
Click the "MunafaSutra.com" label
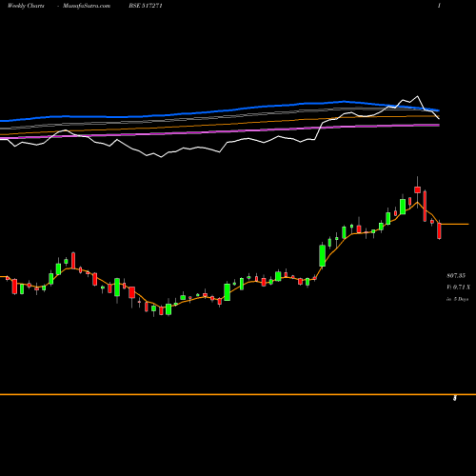87,6
